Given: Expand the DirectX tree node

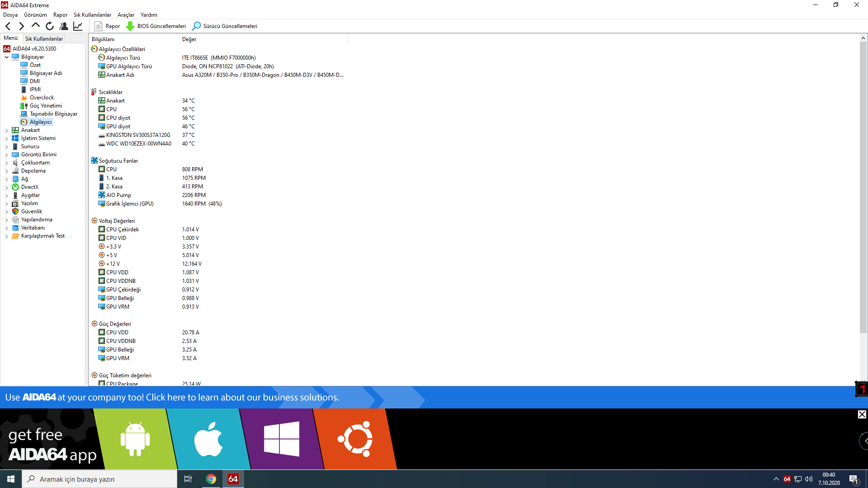Looking at the screenshot, I should [x=7, y=188].
